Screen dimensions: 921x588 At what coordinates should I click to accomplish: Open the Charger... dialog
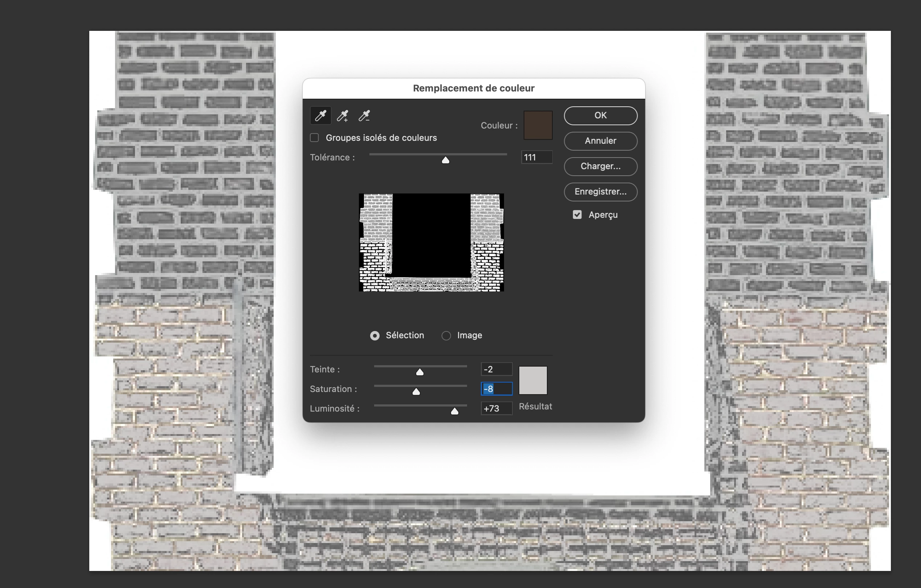600,166
